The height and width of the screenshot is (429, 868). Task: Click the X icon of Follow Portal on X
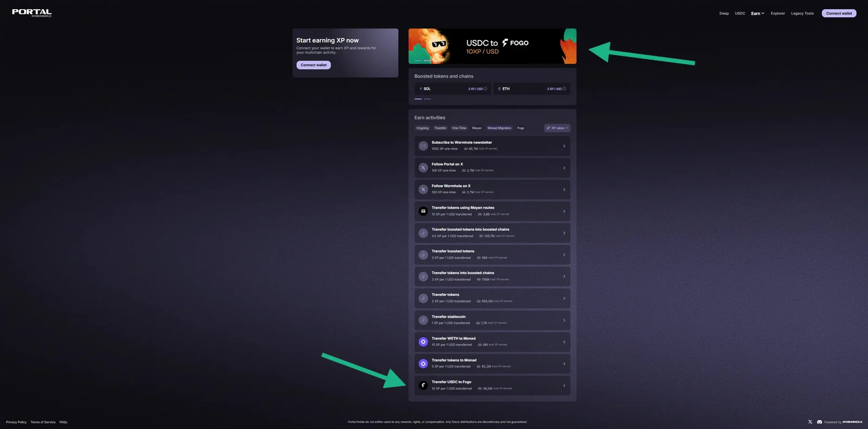423,168
